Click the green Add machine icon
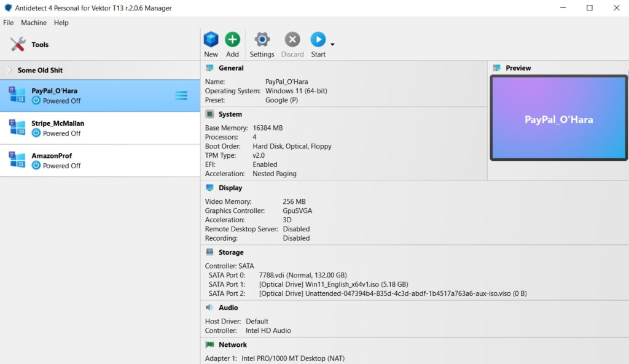The image size is (629, 364). point(232,41)
